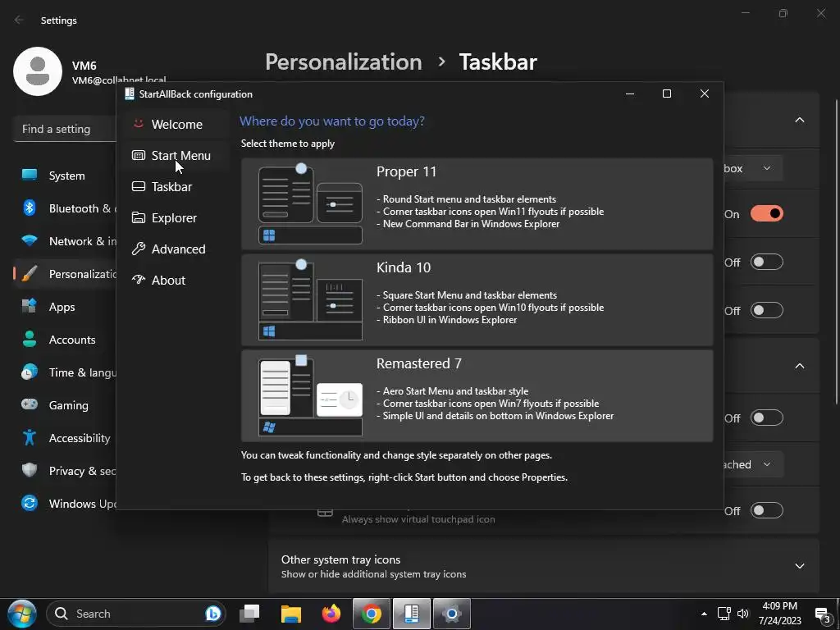The image size is (840, 630).
Task: Click the virtual touchpad row icon
Action: [x=325, y=513]
